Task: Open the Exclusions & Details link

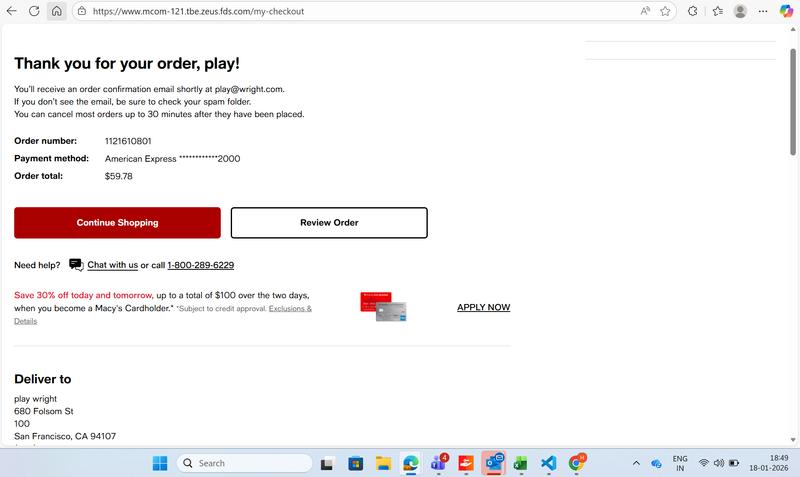Action: click(x=290, y=309)
